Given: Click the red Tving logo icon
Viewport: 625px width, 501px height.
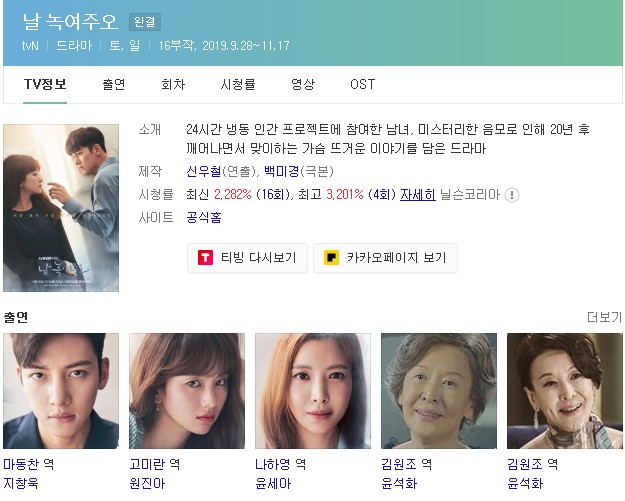Looking at the screenshot, I should [205, 257].
